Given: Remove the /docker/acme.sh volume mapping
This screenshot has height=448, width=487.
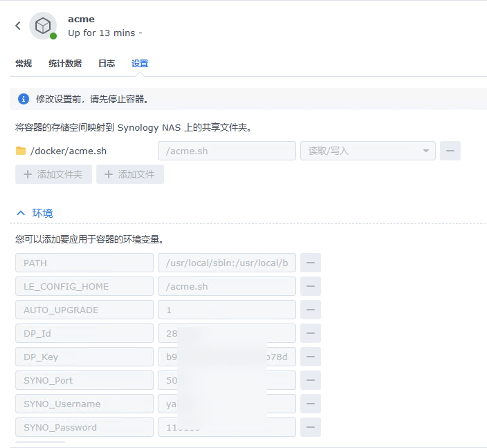Looking at the screenshot, I should pos(450,151).
